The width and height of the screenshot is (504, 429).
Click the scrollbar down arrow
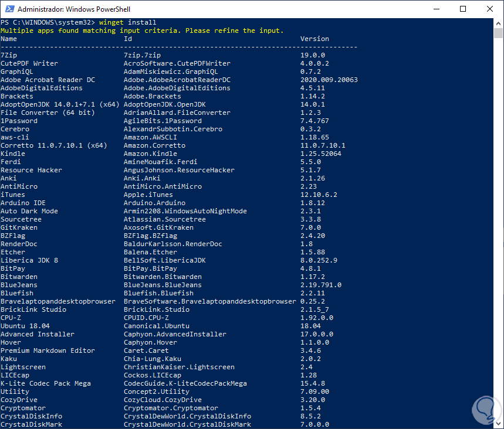pos(499,423)
